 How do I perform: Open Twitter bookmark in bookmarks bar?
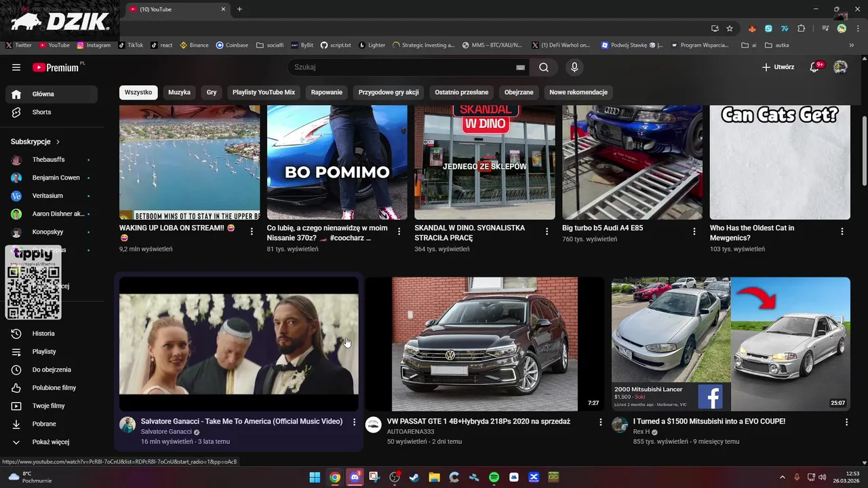pyautogui.click(x=19, y=45)
